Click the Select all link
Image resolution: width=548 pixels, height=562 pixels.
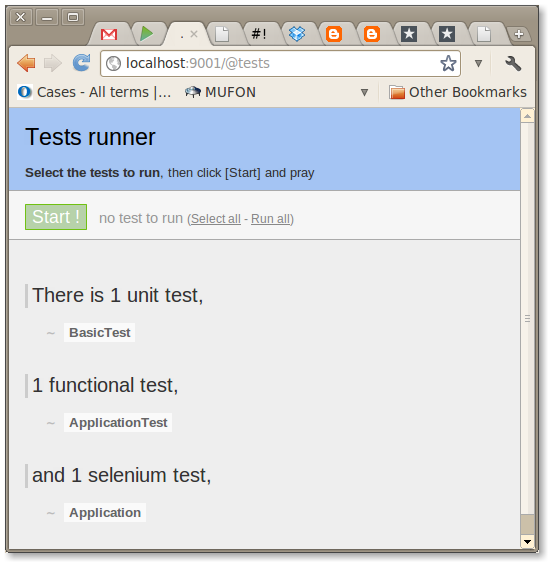(216, 219)
